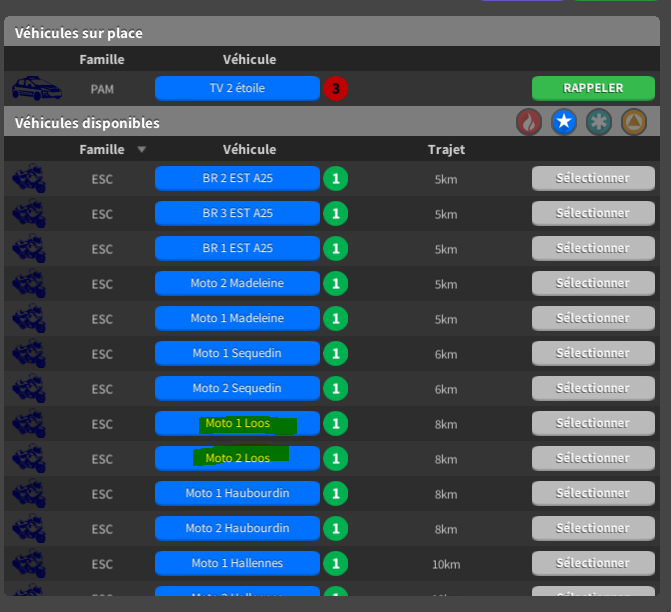The width and height of the screenshot is (671, 612).
Task: Select the BR 1 EST A25 vehicle
Action: click(x=593, y=248)
